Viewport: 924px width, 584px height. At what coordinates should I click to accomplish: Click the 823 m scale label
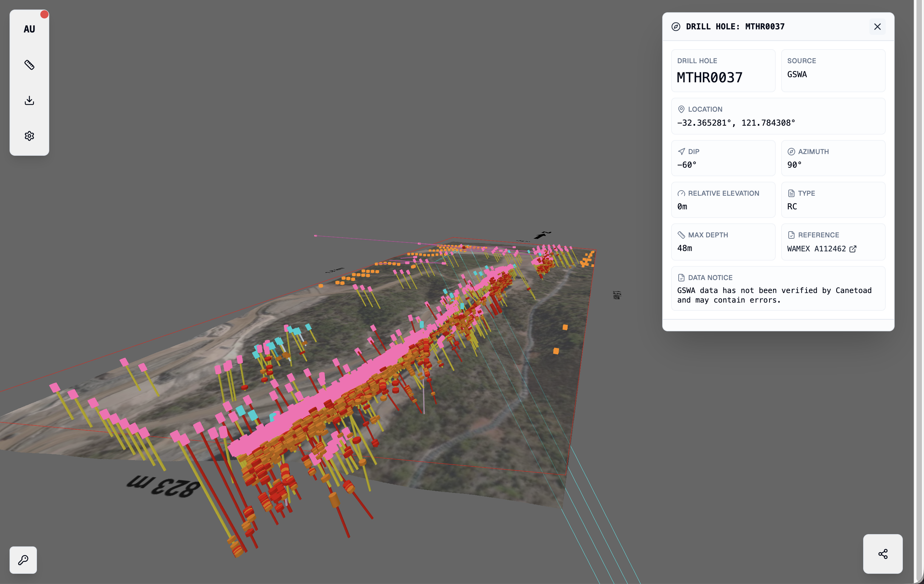pos(163,486)
